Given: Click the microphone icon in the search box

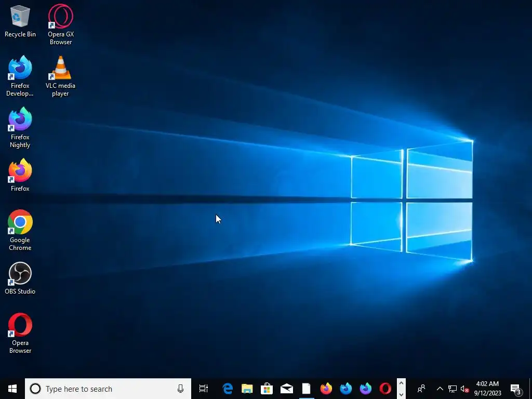Looking at the screenshot, I should (180, 389).
